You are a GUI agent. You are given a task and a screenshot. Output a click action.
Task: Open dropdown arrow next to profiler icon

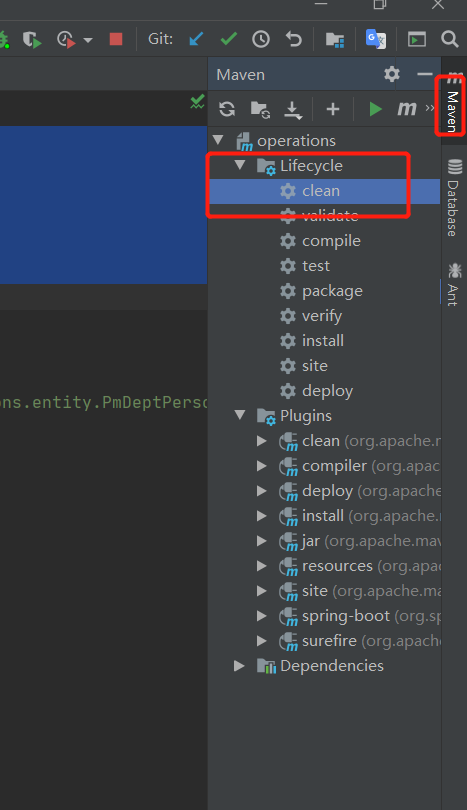point(88,40)
